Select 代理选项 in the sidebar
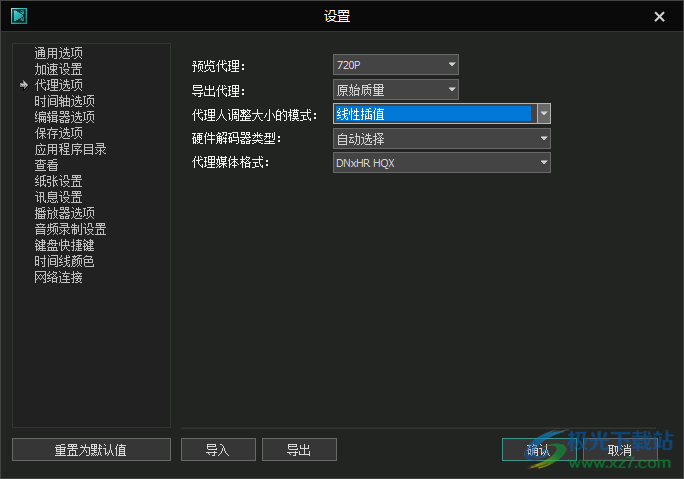 tap(58, 85)
